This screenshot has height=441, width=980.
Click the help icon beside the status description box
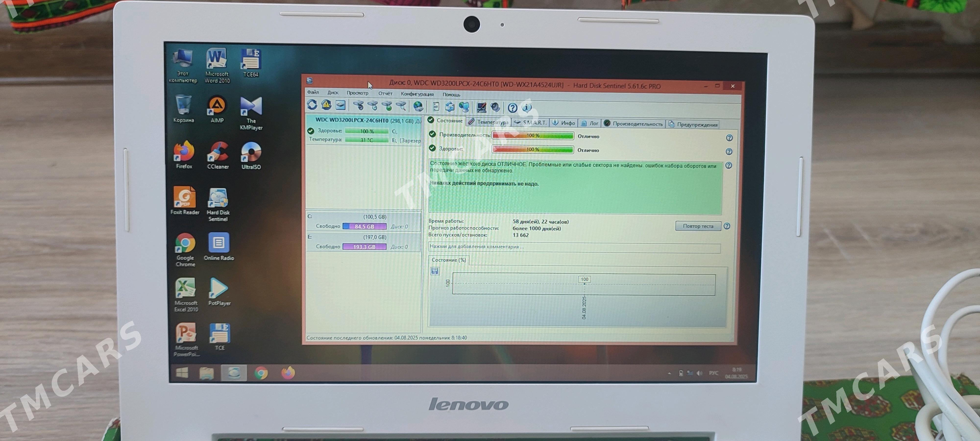pos(729,166)
